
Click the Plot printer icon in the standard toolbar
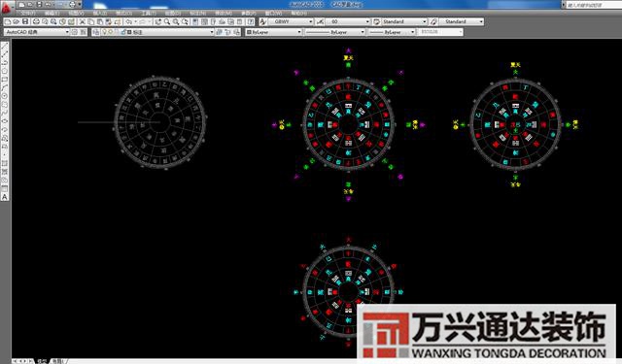click(36, 21)
